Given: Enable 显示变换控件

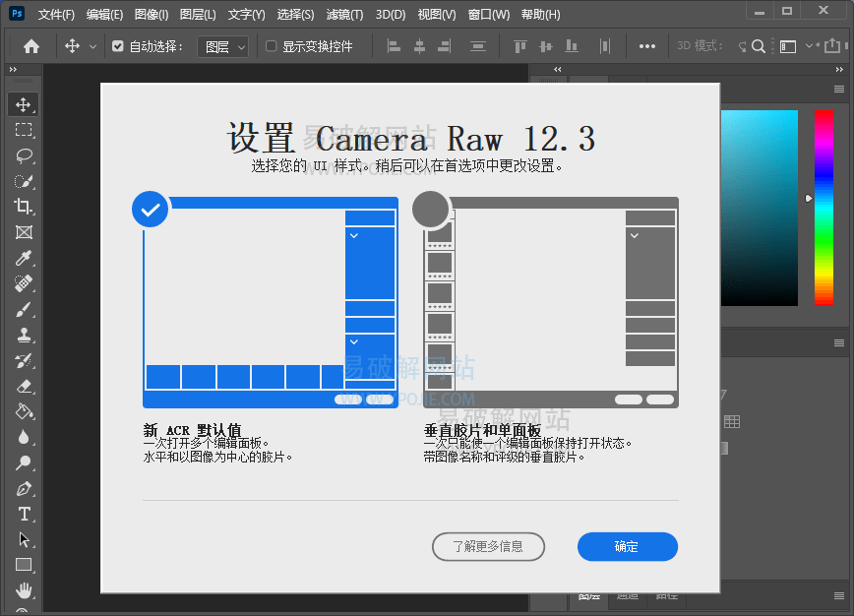Looking at the screenshot, I should 269,45.
